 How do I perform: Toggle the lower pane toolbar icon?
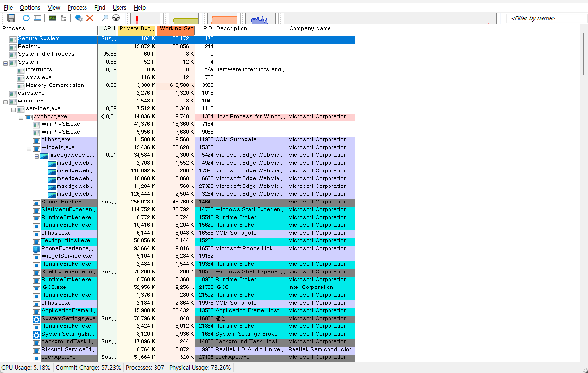[37, 18]
